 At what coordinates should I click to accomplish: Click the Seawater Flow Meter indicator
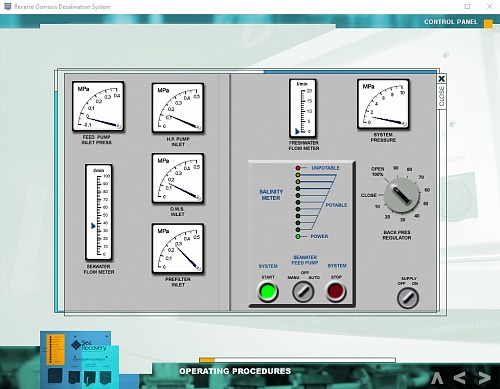click(x=99, y=212)
